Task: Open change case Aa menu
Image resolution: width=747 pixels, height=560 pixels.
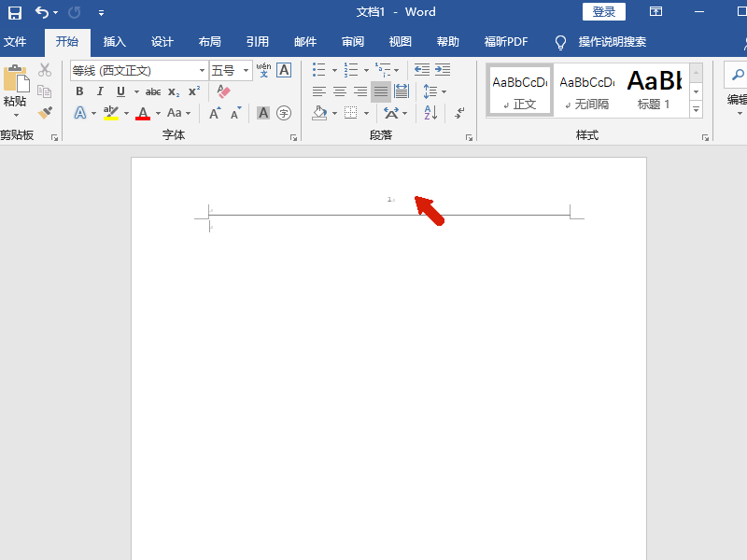Action: (178, 113)
